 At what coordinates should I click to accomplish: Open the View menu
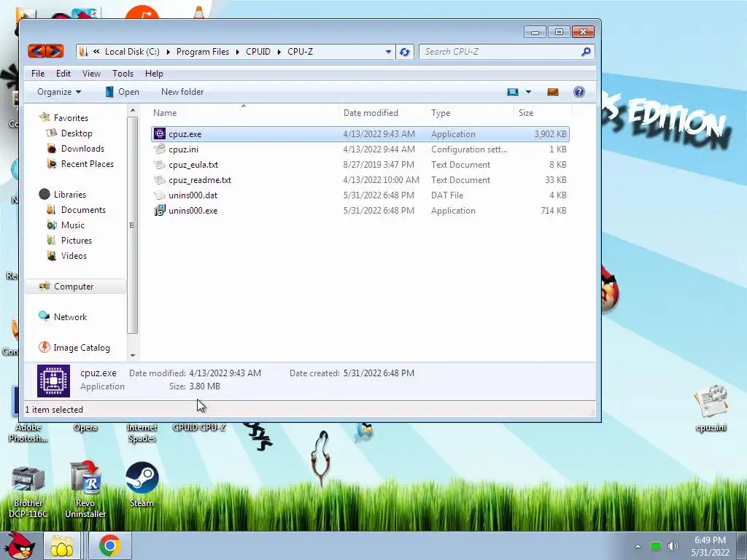(91, 74)
